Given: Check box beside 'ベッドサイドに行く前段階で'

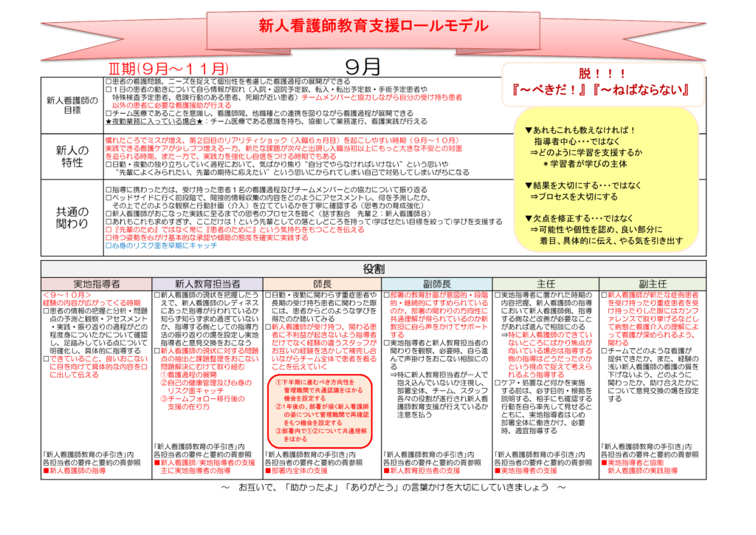Looking at the screenshot, I should pos(109,197).
